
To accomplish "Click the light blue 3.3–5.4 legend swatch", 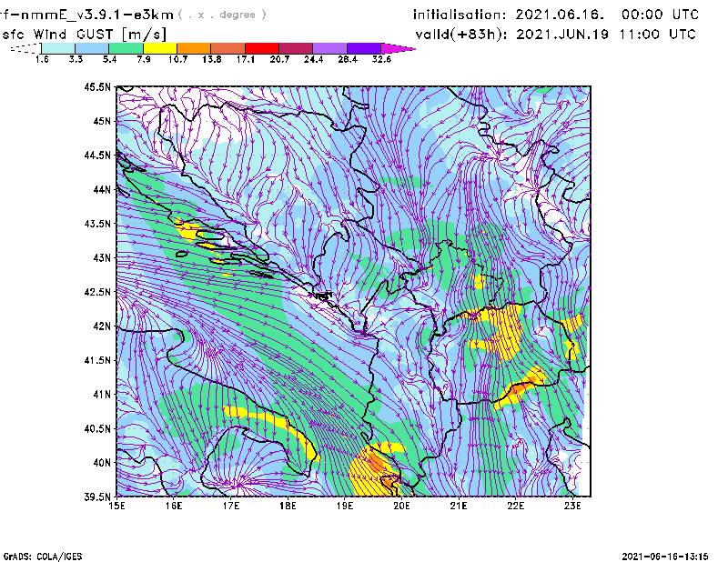I will [92, 48].
